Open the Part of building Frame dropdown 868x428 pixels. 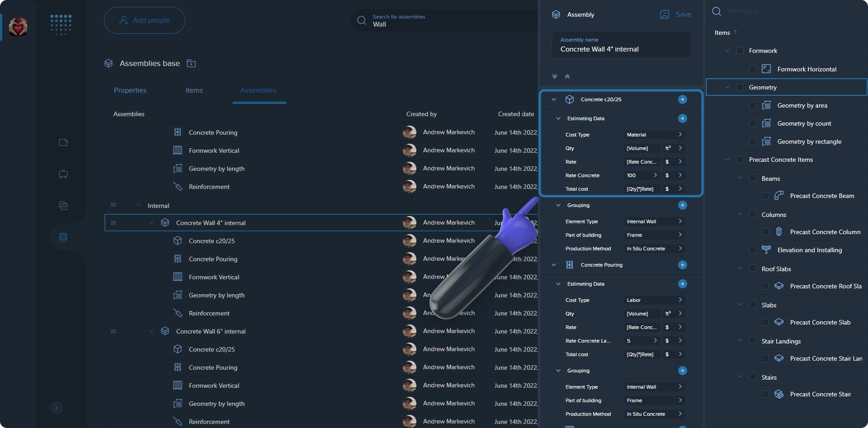click(x=654, y=235)
